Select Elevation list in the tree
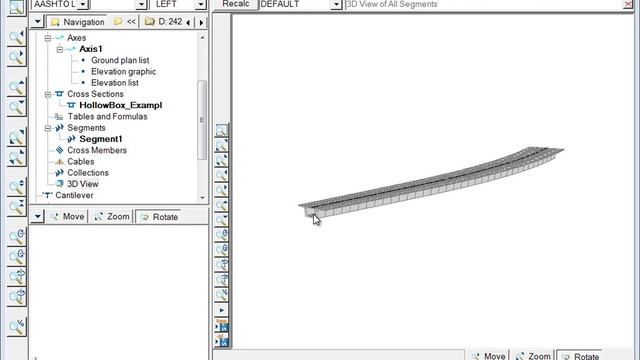This screenshot has height=360, width=640. point(115,83)
